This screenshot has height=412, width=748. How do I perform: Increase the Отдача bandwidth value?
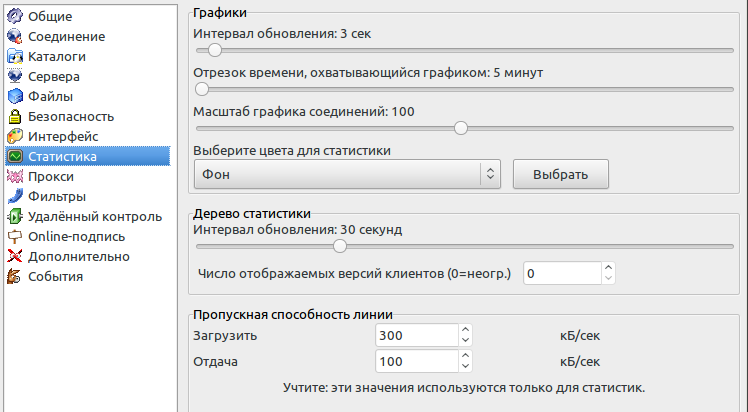coord(466,356)
